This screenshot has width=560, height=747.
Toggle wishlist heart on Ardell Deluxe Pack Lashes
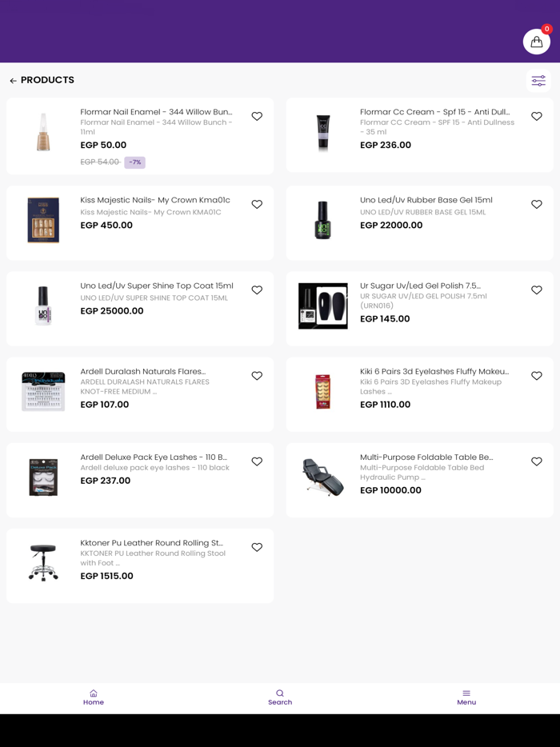tap(257, 461)
